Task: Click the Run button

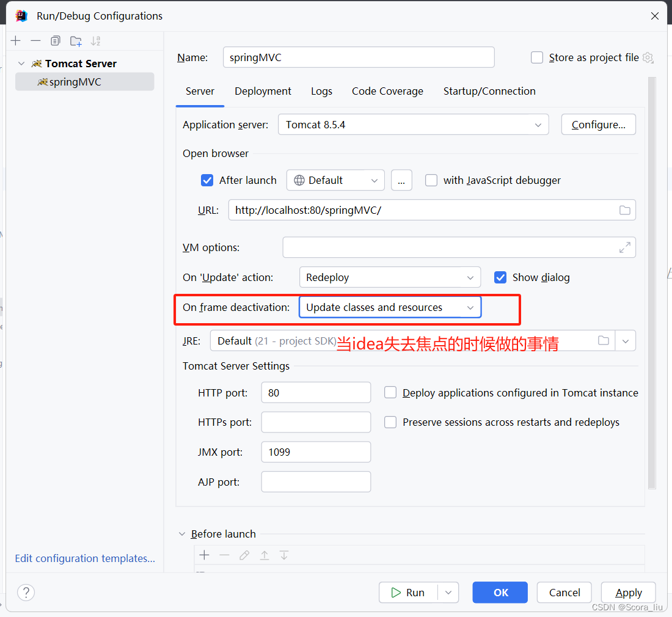Action: click(408, 593)
